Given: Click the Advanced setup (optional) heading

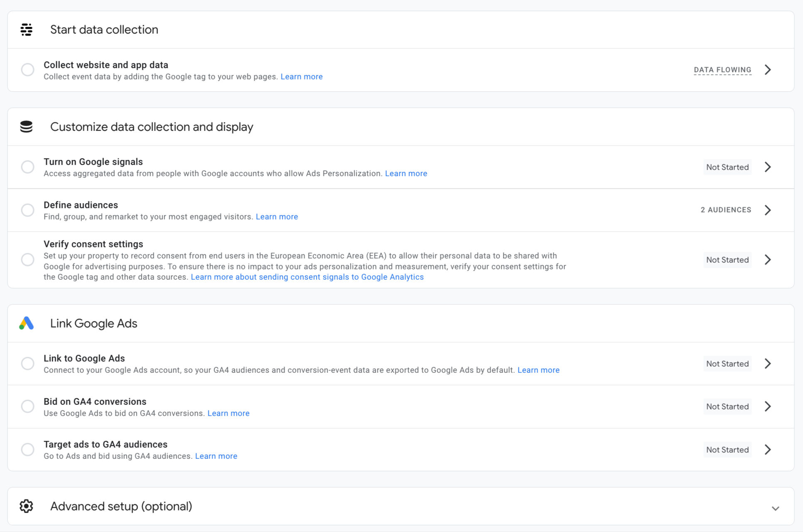Looking at the screenshot, I should click(x=121, y=506).
